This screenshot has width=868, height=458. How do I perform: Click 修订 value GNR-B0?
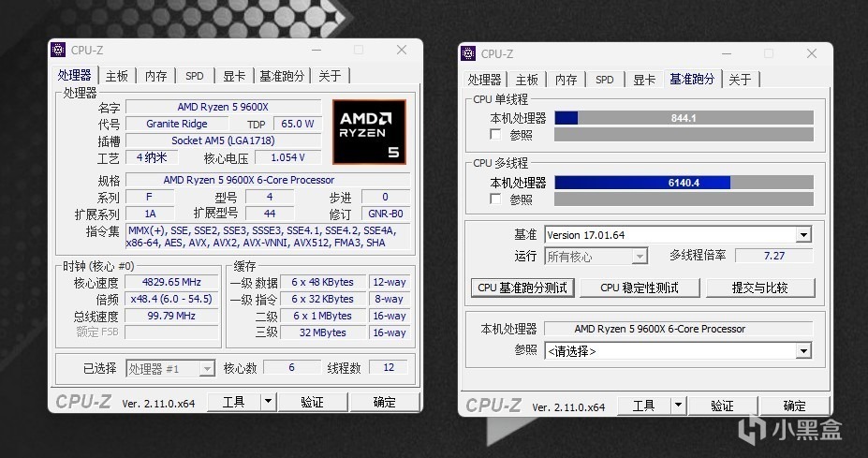tap(385, 214)
